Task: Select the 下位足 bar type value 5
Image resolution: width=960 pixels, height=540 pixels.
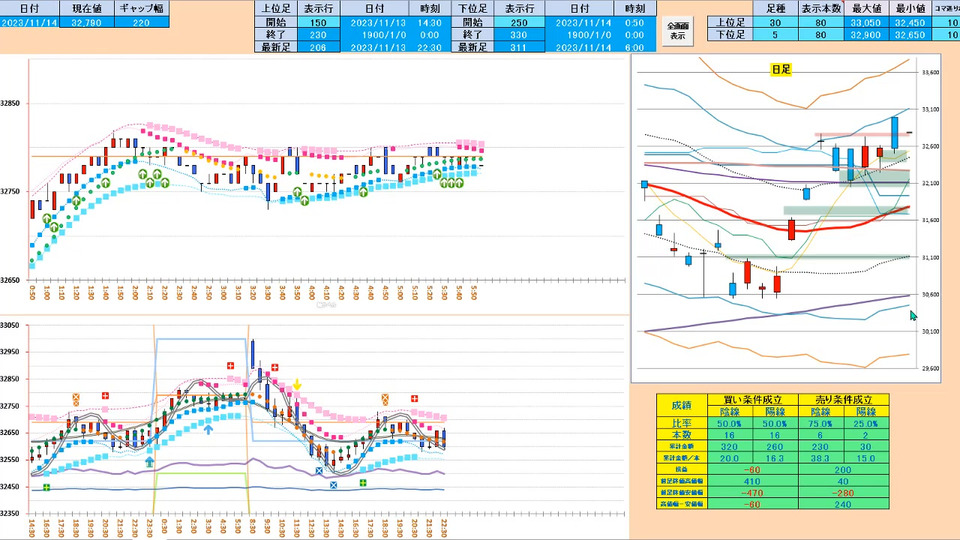Action: pyautogui.click(x=776, y=35)
